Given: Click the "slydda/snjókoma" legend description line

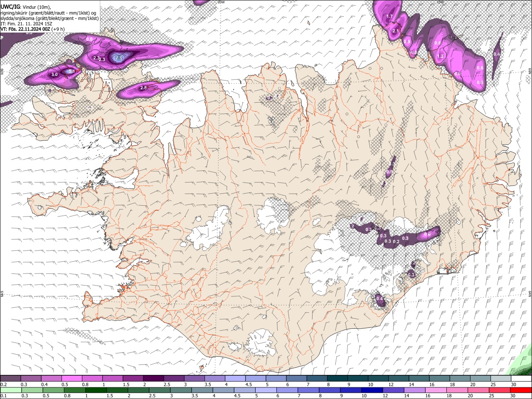Looking at the screenshot, I should click(49, 18).
